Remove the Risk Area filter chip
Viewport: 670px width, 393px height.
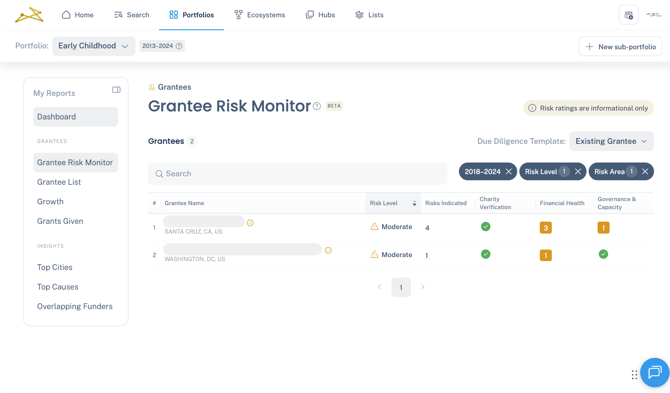click(x=645, y=171)
